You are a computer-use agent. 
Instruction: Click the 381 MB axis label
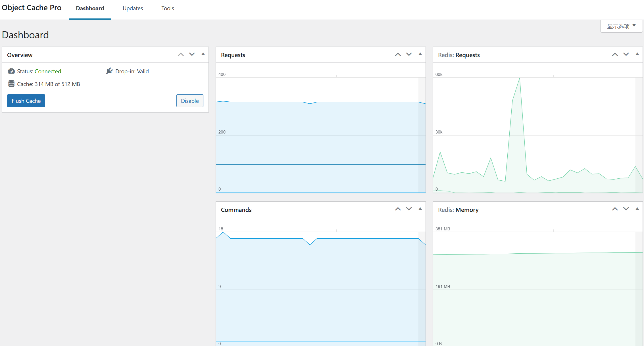pos(443,229)
